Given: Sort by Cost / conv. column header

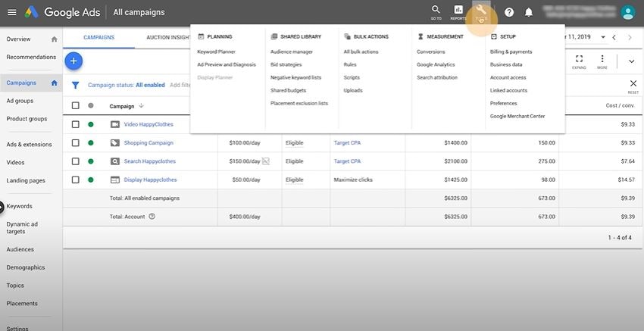Looking at the screenshot, I should point(621,105).
